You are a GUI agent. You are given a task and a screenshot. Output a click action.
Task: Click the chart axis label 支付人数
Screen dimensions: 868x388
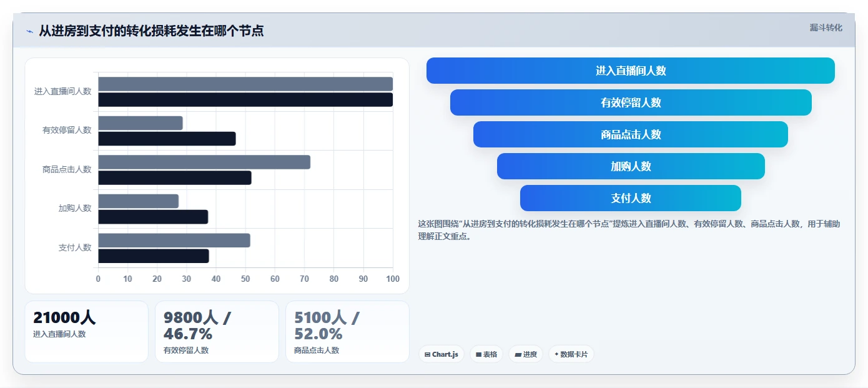tap(75, 247)
